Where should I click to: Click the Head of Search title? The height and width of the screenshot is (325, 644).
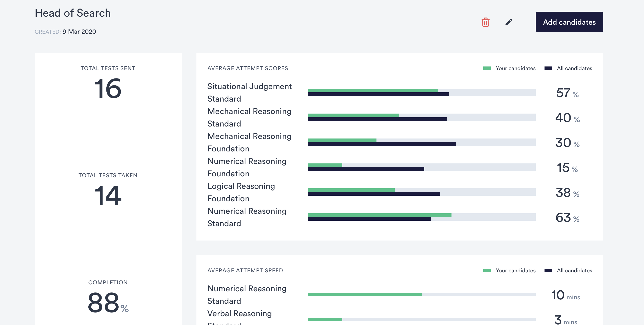[x=72, y=13]
